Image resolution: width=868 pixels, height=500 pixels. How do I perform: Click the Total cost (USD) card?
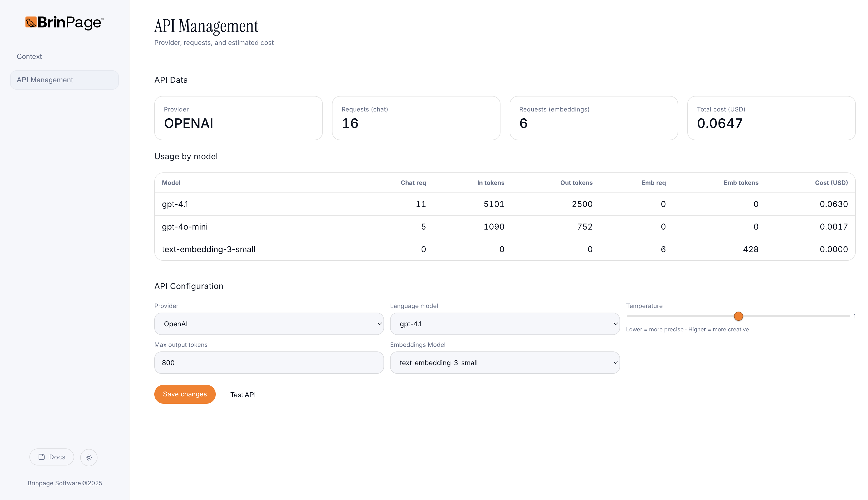[x=772, y=118]
